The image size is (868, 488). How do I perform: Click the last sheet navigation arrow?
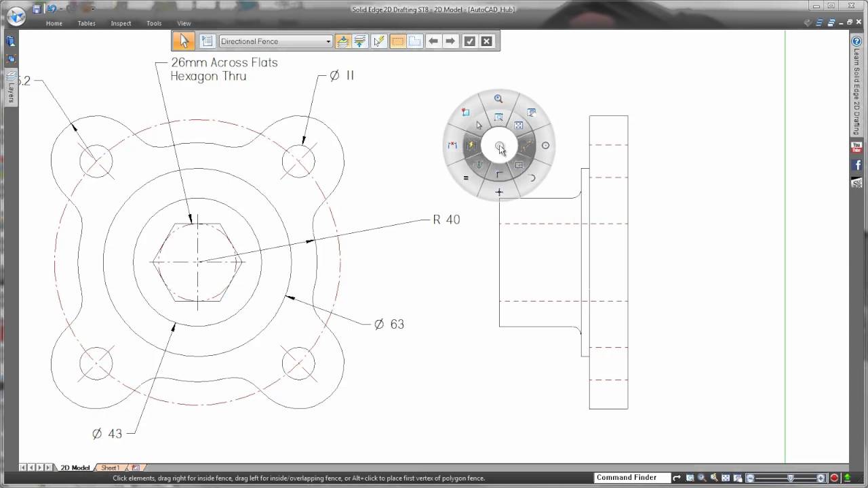(48, 468)
